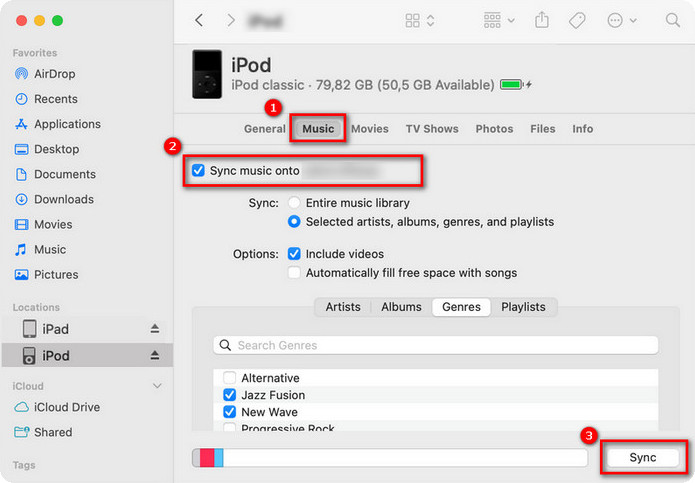Click the Favorites section header
The image size is (695, 483).
pos(35,53)
